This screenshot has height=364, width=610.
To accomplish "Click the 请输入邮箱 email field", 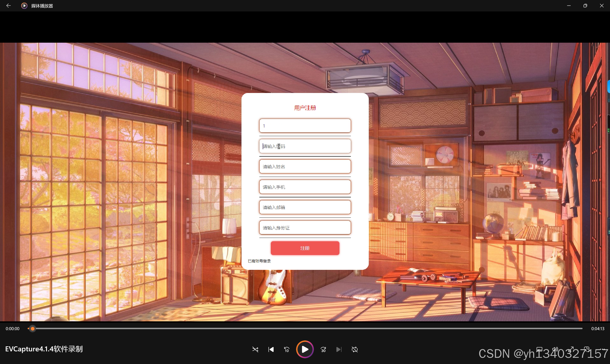I will pos(305,207).
